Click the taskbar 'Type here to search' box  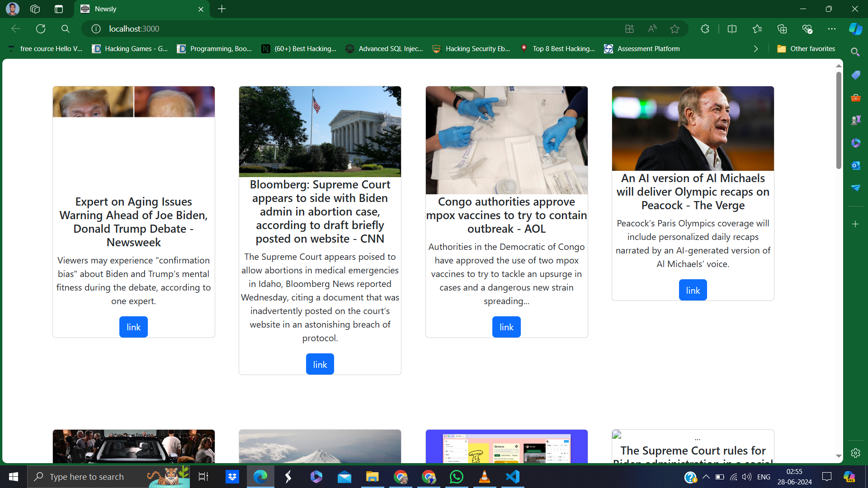click(108, 477)
